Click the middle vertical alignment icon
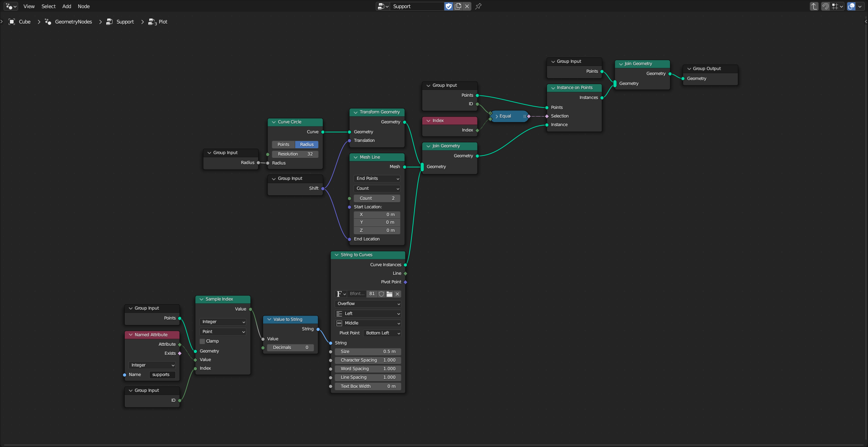 [x=340, y=323]
